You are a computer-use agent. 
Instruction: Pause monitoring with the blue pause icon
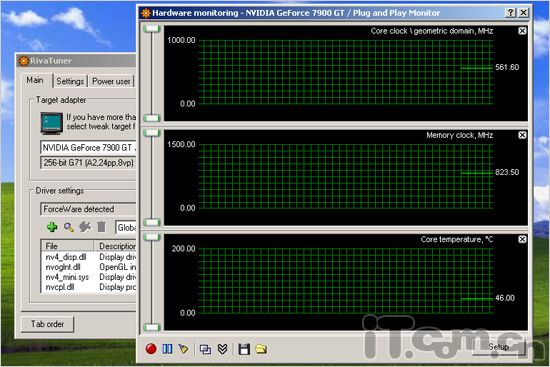coord(167,349)
